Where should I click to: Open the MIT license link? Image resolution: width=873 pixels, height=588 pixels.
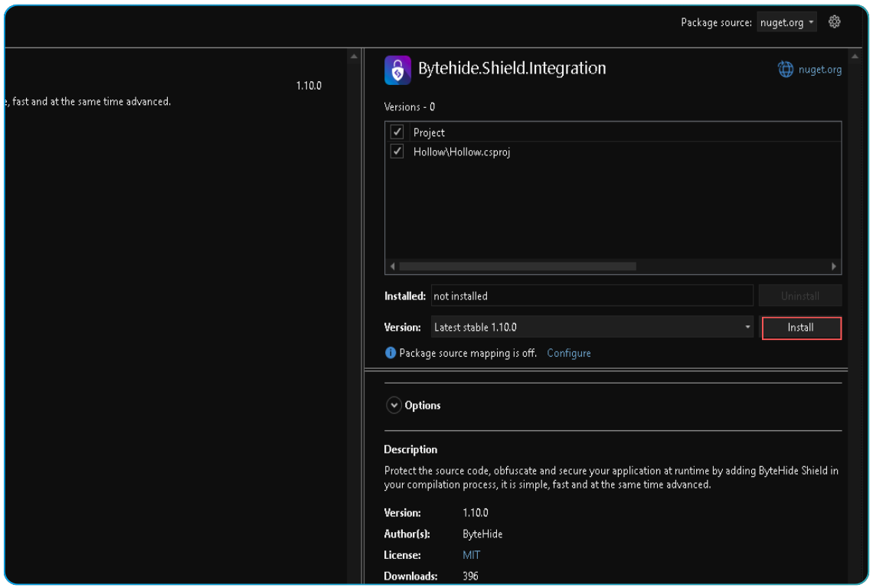470,554
